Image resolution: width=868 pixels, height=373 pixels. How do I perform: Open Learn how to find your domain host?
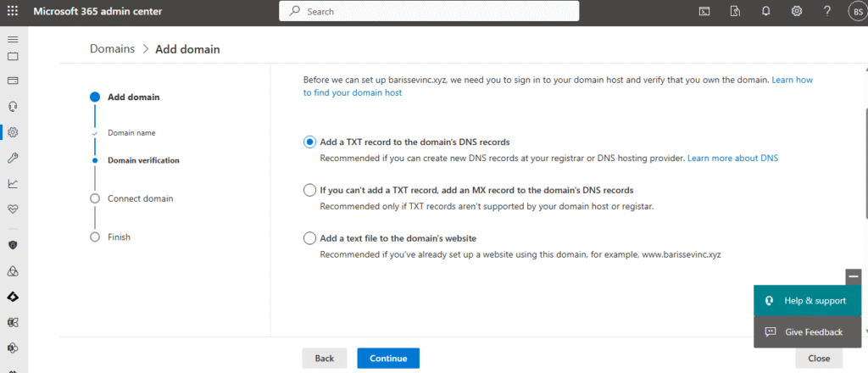pyautogui.click(x=558, y=86)
